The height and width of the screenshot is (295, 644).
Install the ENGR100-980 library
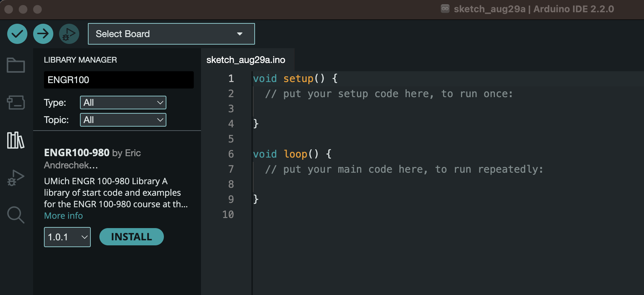point(131,237)
